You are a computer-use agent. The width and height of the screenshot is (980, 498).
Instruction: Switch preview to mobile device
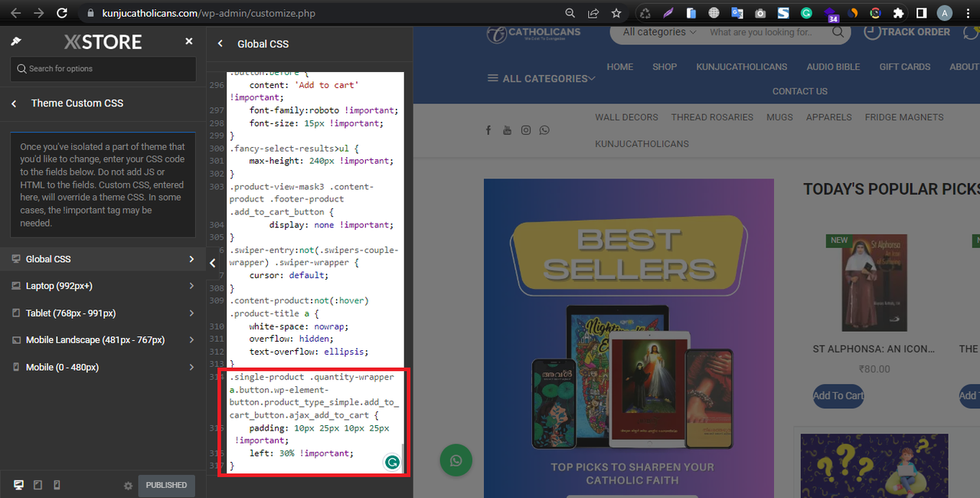(x=57, y=485)
